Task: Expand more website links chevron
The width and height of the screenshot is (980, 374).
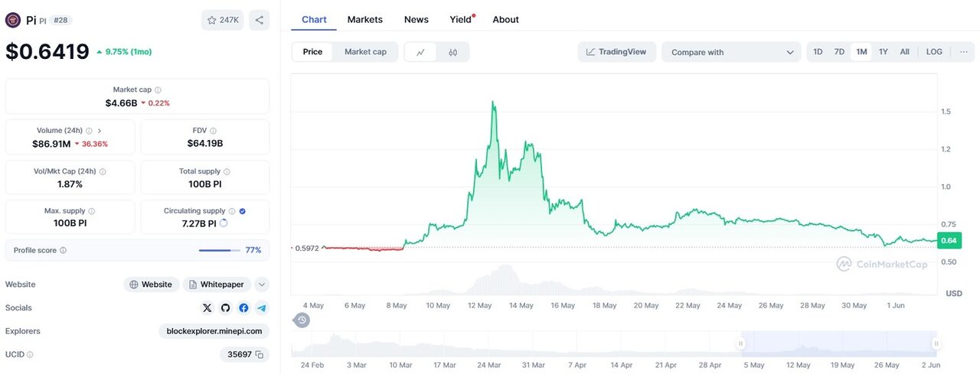Action: coord(262,285)
